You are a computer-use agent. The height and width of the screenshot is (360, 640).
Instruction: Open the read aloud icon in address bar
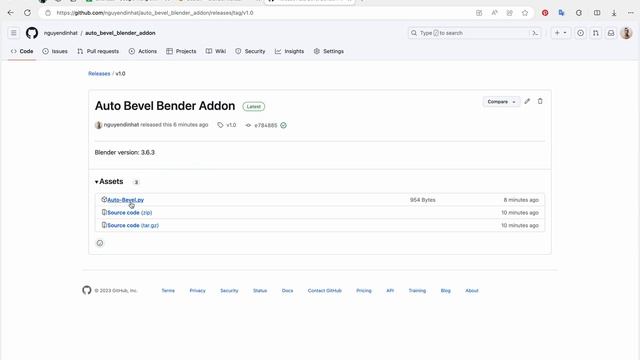pos(494,13)
